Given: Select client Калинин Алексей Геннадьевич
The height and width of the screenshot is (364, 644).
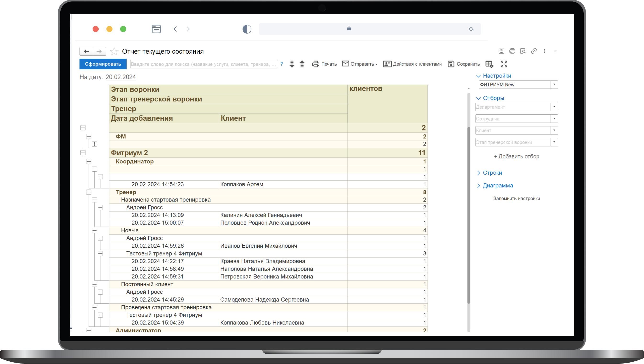Looking at the screenshot, I should click(x=261, y=215).
